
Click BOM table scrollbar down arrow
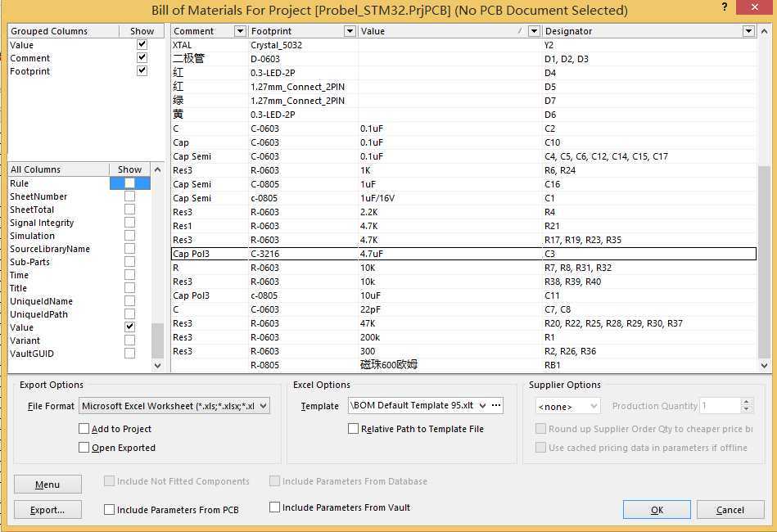point(764,366)
